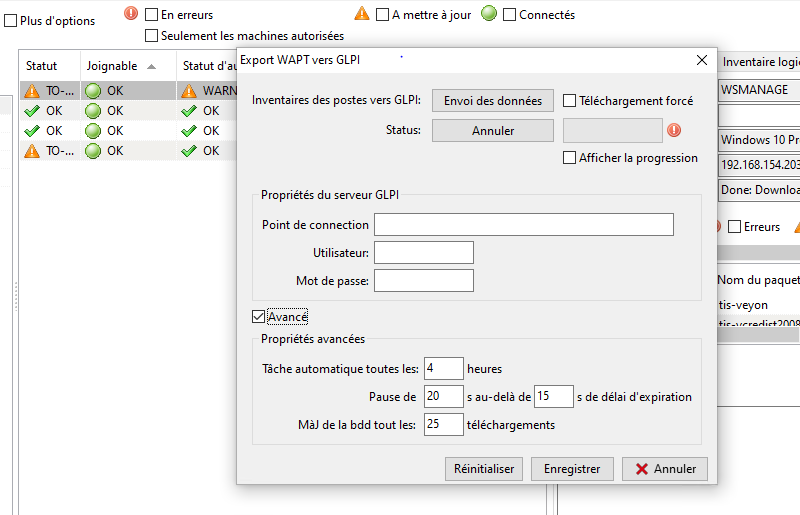
Task: Click the 'Point de connection' input field
Action: pos(524,225)
